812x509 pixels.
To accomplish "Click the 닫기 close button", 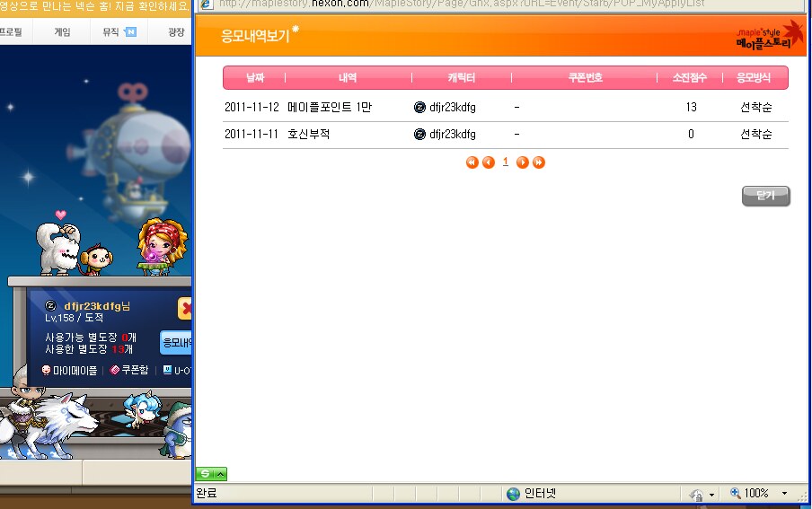I will tap(766, 197).
